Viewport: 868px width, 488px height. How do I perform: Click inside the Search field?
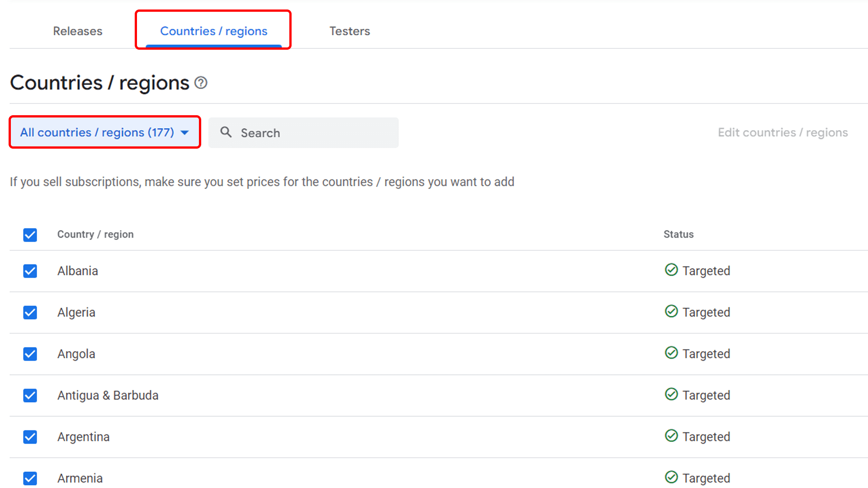pyautogui.click(x=303, y=132)
